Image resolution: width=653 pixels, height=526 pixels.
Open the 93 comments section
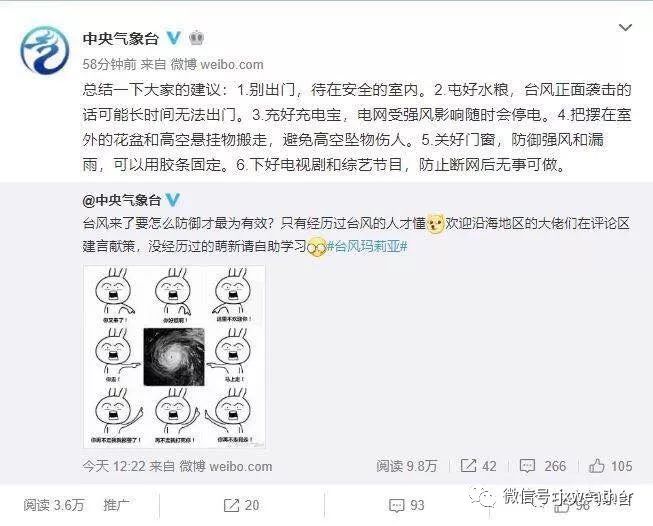point(406,505)
